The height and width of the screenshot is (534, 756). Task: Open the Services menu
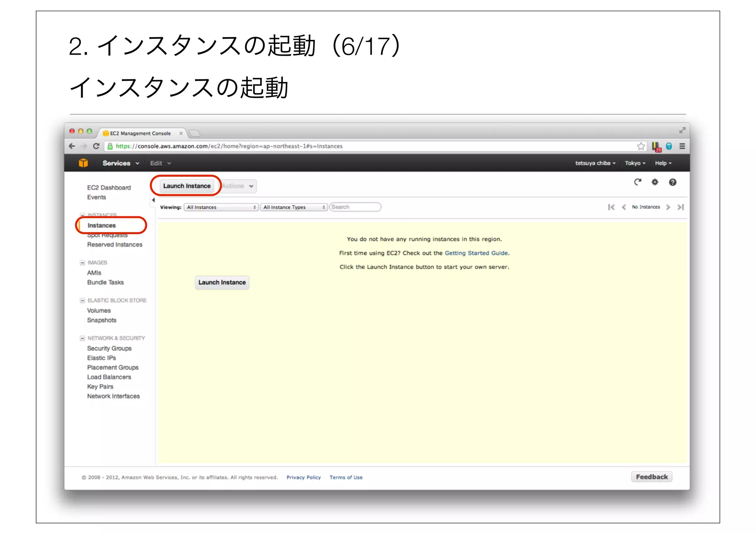pyautogui.click(x=120, y=163)
